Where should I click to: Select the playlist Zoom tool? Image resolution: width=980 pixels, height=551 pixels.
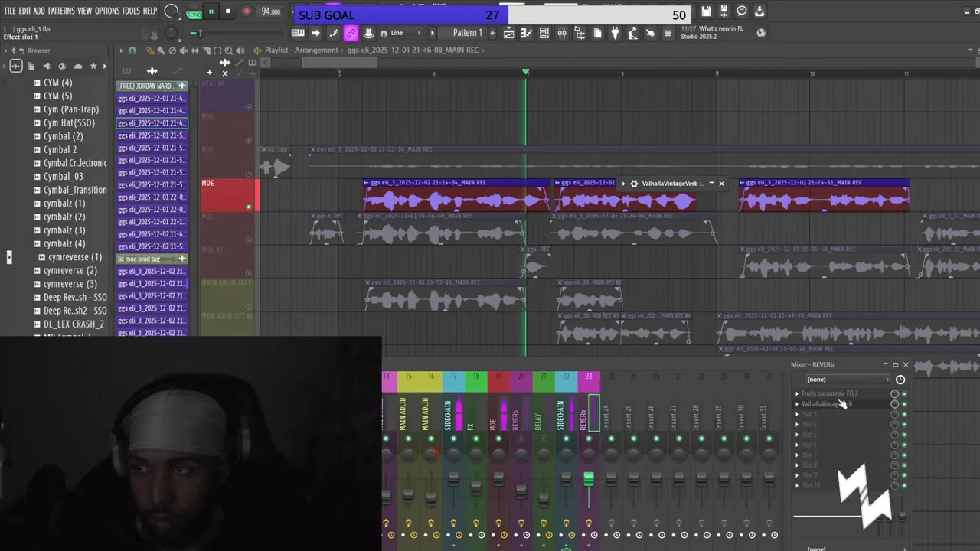tap(227, 51)
